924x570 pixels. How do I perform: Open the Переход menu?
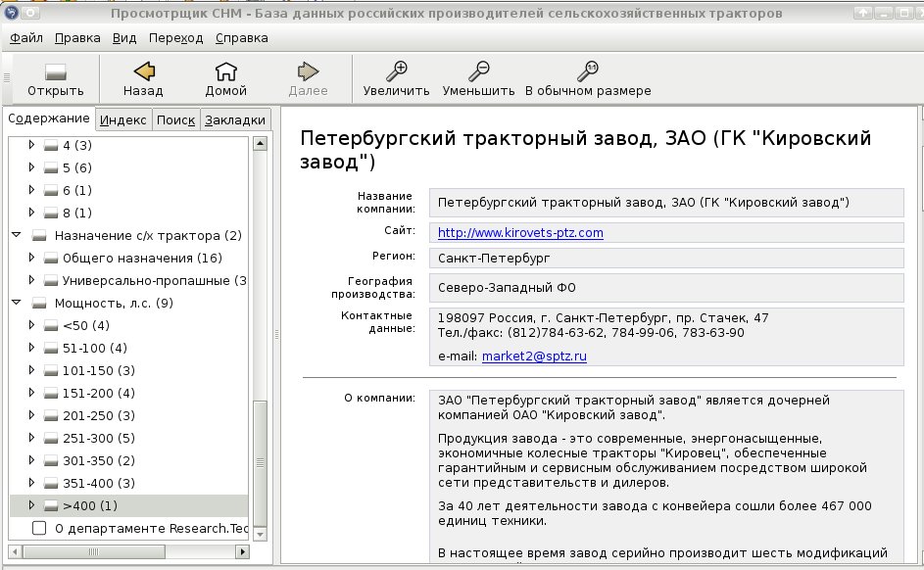(x=175, y=38)
